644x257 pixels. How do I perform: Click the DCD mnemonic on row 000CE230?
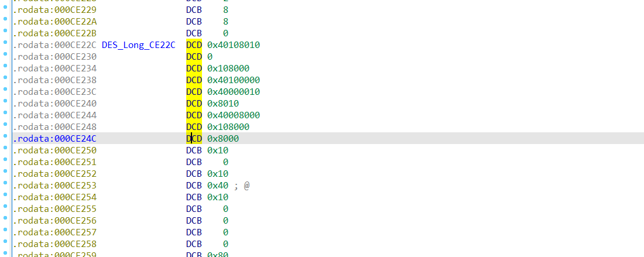[194, 57]
